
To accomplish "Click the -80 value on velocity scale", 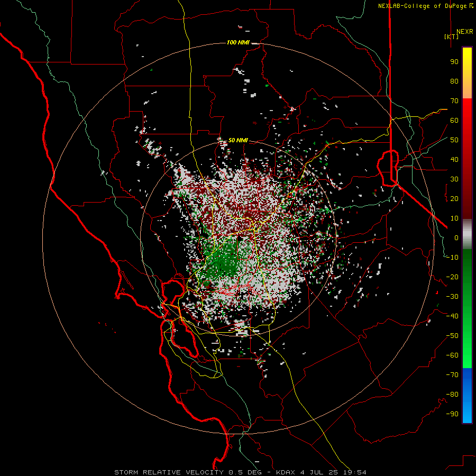I will [452, 395].
